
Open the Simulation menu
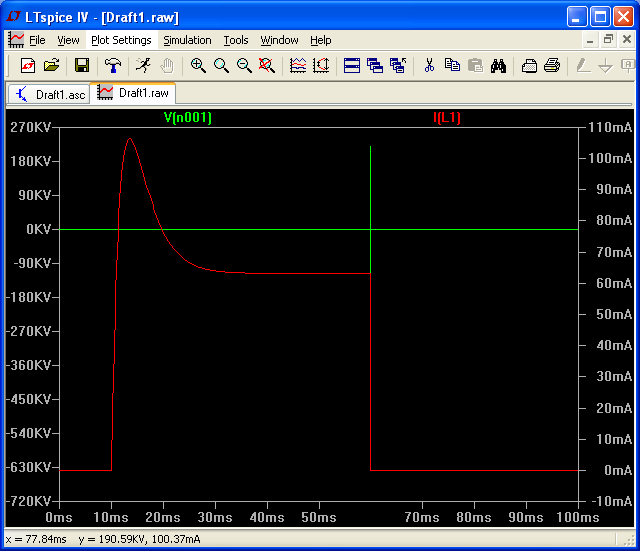tap(187, 40)
